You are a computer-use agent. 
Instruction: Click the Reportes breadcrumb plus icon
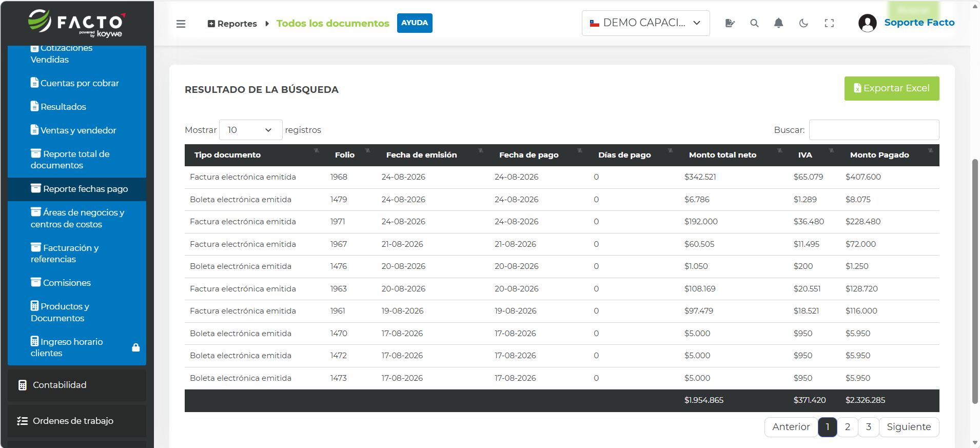(211, 24)
